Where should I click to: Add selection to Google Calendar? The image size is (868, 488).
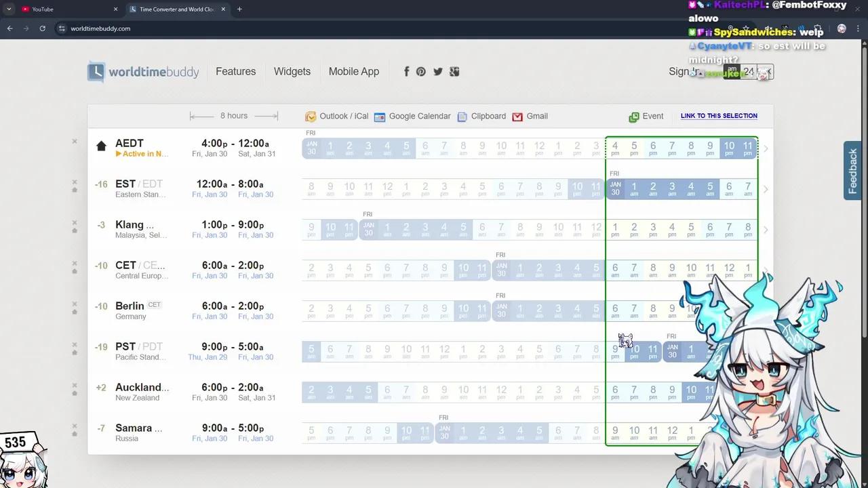tap(412, 117)
